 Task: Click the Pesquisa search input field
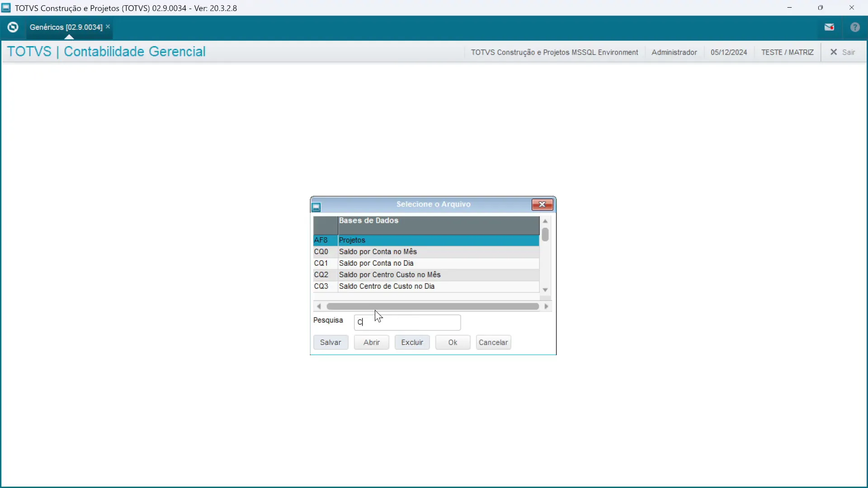pyautogui.click(x=407, y=323)
